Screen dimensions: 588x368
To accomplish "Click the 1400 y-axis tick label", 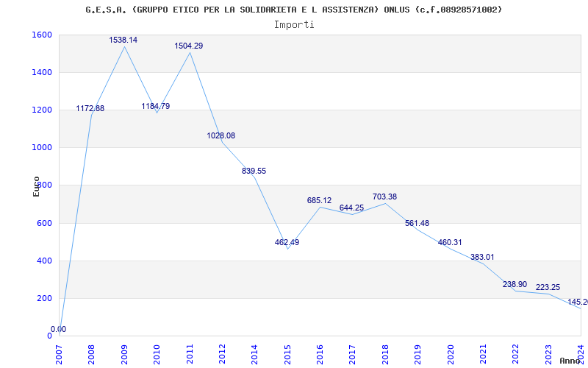I will [42, 72].
